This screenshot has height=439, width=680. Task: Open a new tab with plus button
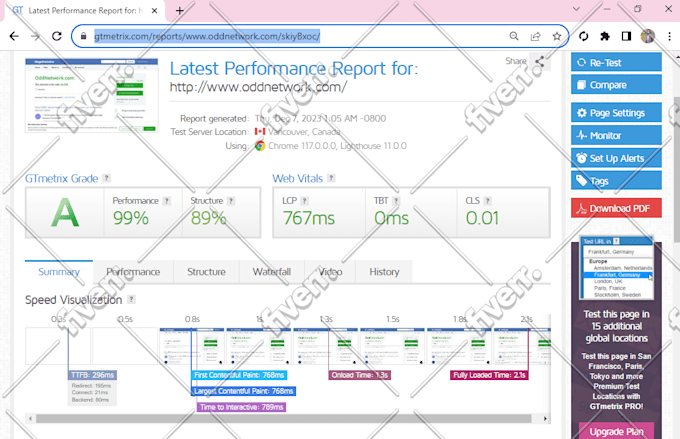tap(180, 11)
